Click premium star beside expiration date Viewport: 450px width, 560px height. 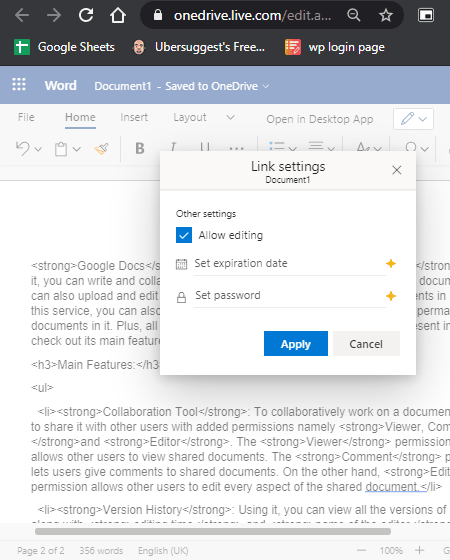click(x=391, y=264)
